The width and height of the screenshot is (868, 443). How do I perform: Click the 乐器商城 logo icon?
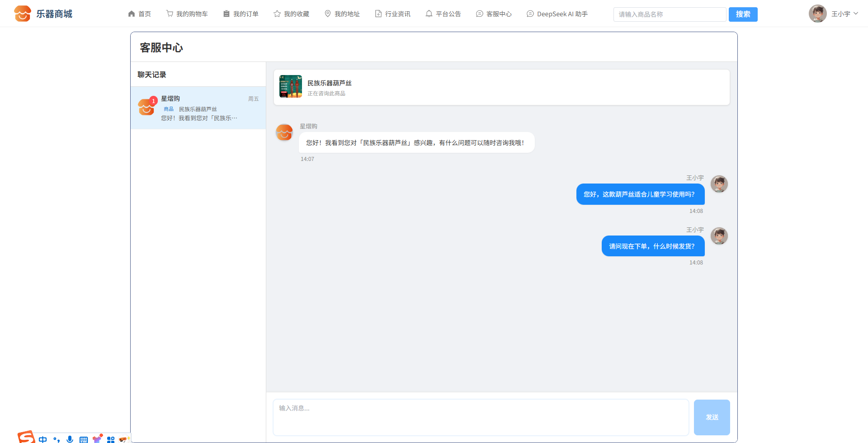click(x=22, y=14)
